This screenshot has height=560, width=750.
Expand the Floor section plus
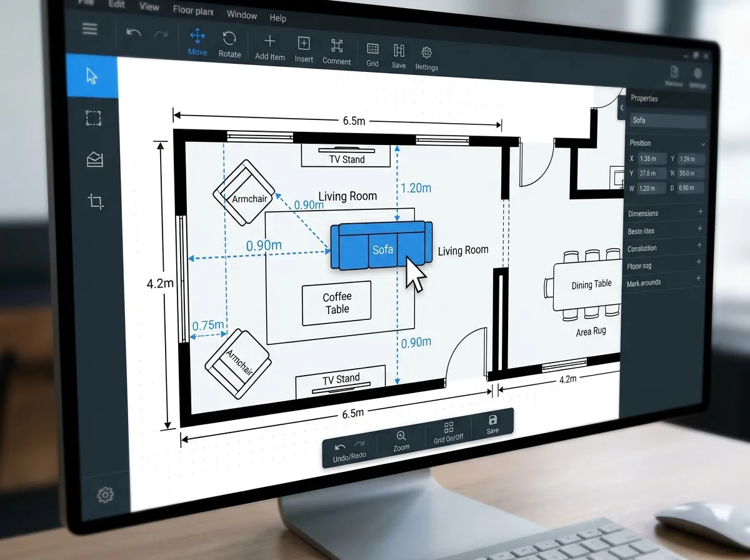tap(699, 262)
